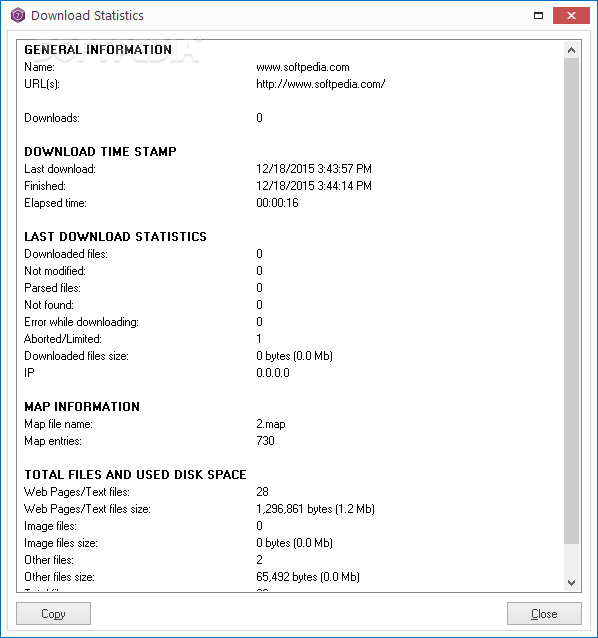The height and width of the screenshot is (638, 598).
Task: Click the Image files size label
Action: pos(61,543)
